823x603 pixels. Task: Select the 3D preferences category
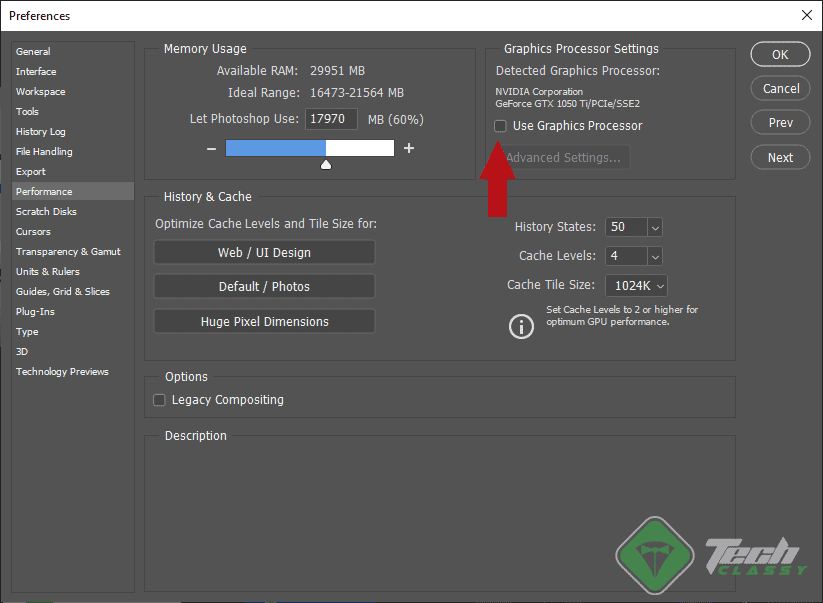21,351
